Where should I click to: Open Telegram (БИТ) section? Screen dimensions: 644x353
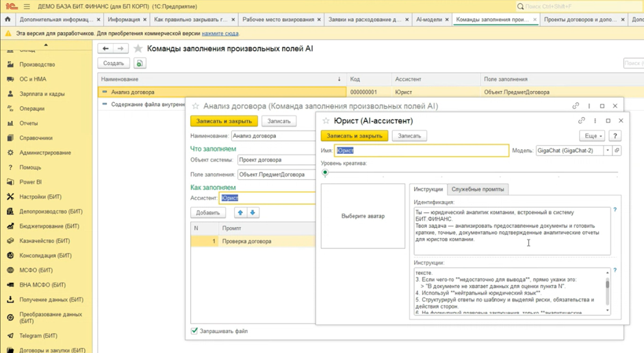pyautogui.click(x=38, y=336)
